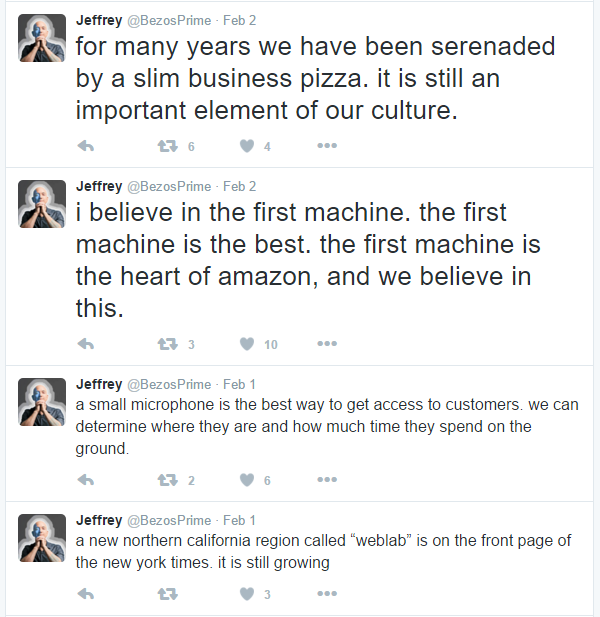Reply to the first machine tweet

click(x=86, y=344)
